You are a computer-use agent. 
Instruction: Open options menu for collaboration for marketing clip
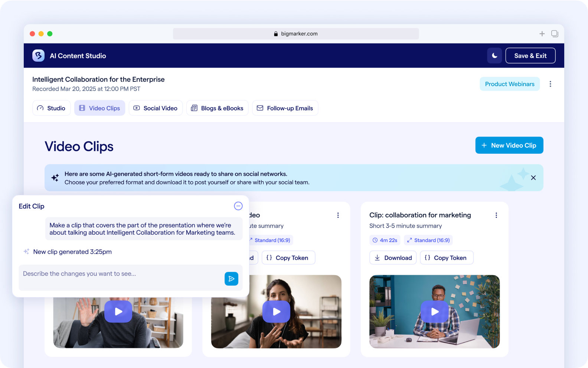coord(496,215)
